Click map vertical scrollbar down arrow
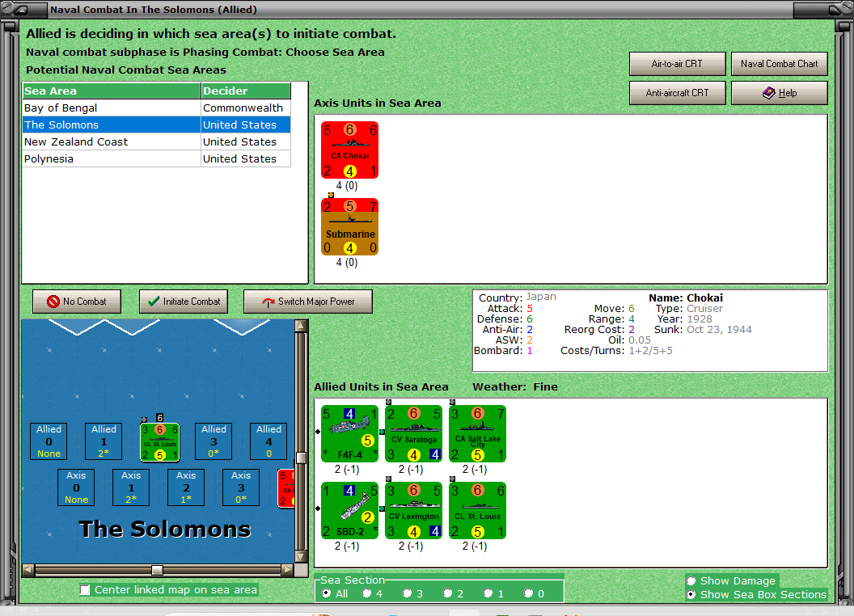The image size is (854, 616). pyautogui.click(x=301, y=557)
